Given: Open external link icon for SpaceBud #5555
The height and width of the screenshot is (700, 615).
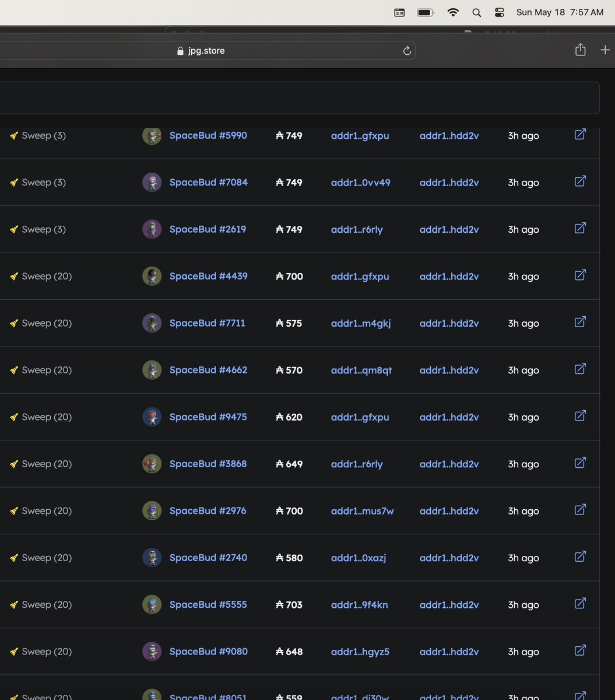Looking at the screenshot, I should 580,603.
